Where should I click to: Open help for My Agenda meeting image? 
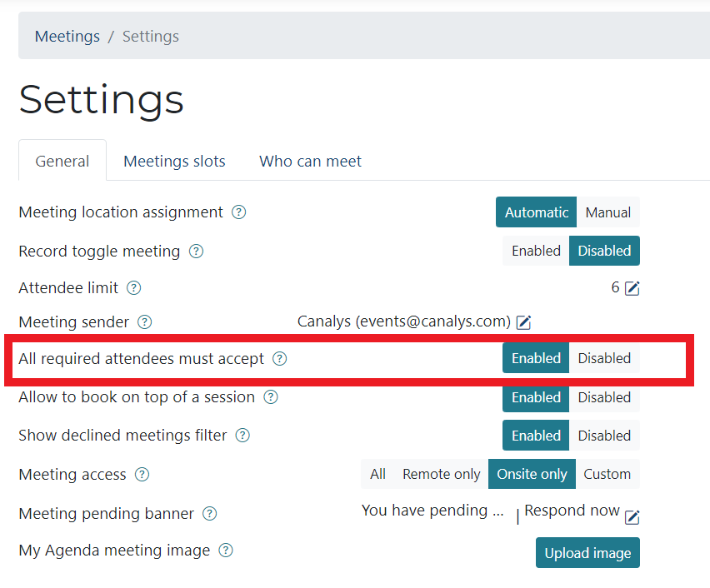tap(226, 551)
